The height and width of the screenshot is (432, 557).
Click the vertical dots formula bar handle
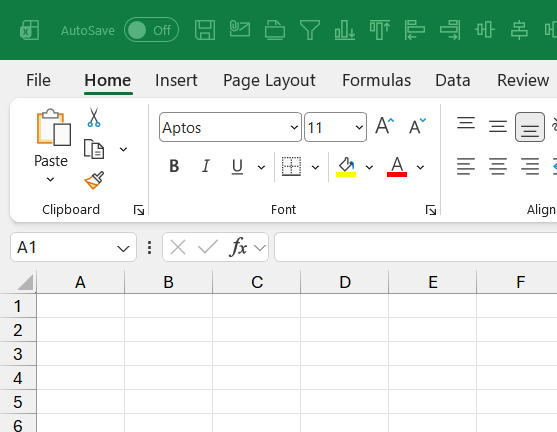[x=150, y=248]
